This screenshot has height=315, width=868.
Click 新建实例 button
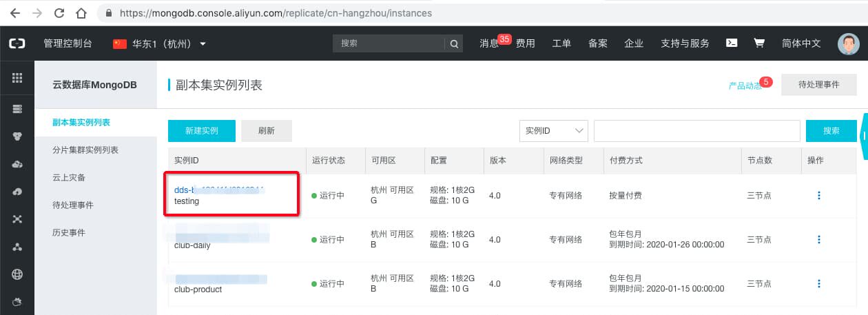[x=202, y=131]
